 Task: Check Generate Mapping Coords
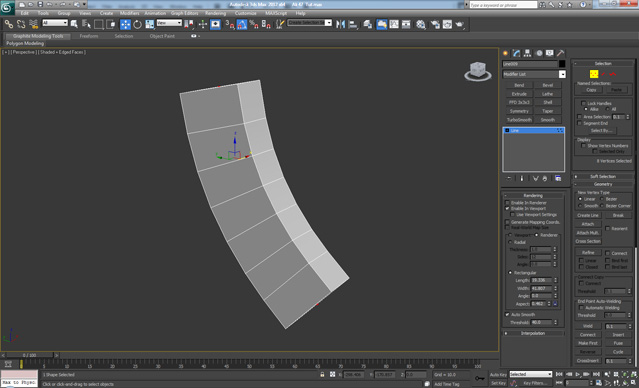click(x=507, y=222)
